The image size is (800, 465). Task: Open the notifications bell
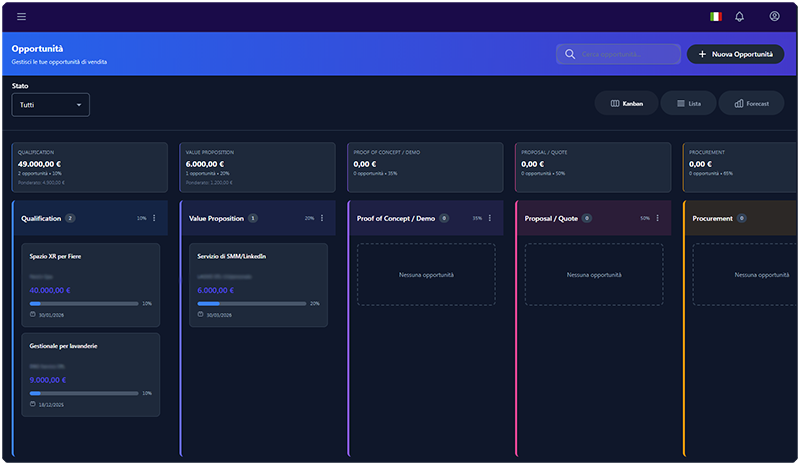click(740, 16)
